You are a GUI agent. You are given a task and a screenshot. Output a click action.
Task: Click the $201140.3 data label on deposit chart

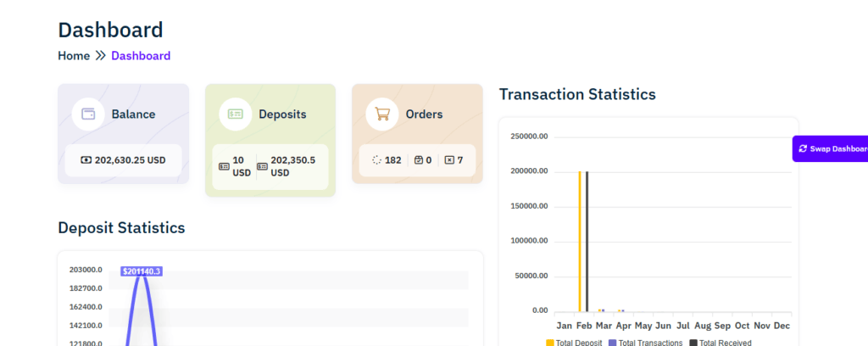pos(141,271)
